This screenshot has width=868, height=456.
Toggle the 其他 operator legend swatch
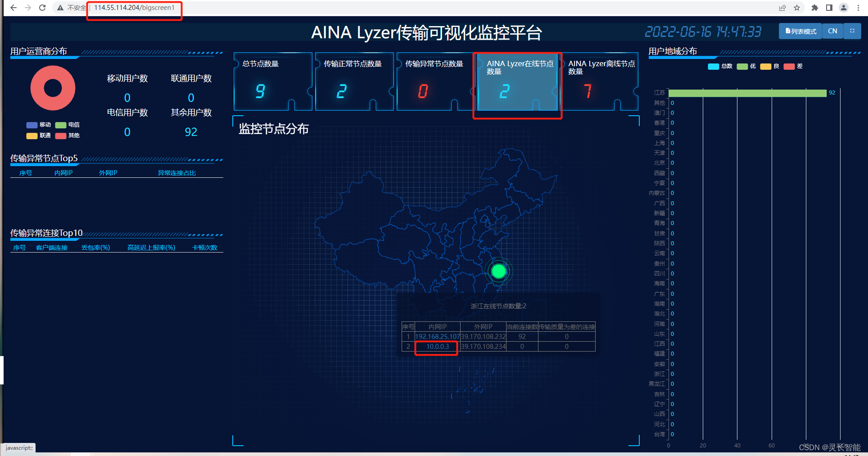click(x=61, y=136)
